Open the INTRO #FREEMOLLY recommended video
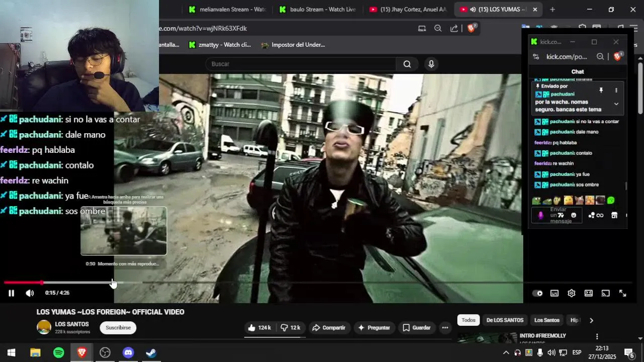Viewport: 644px width, 362px height. 542,336
